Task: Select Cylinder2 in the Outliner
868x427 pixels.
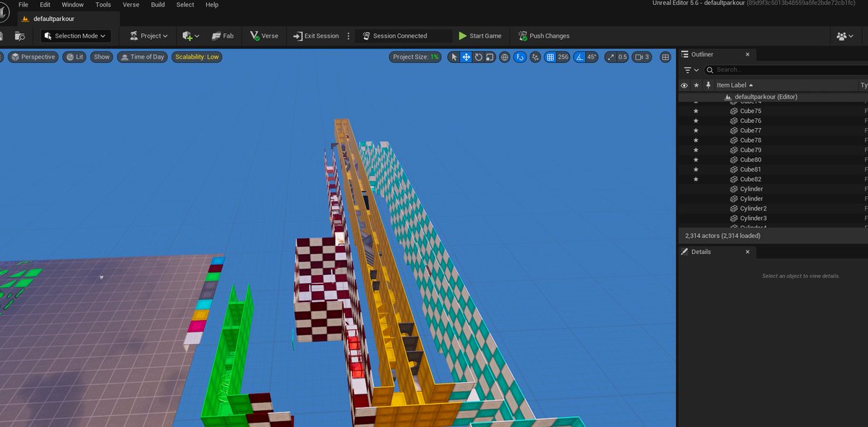Action: click(753, 208)
